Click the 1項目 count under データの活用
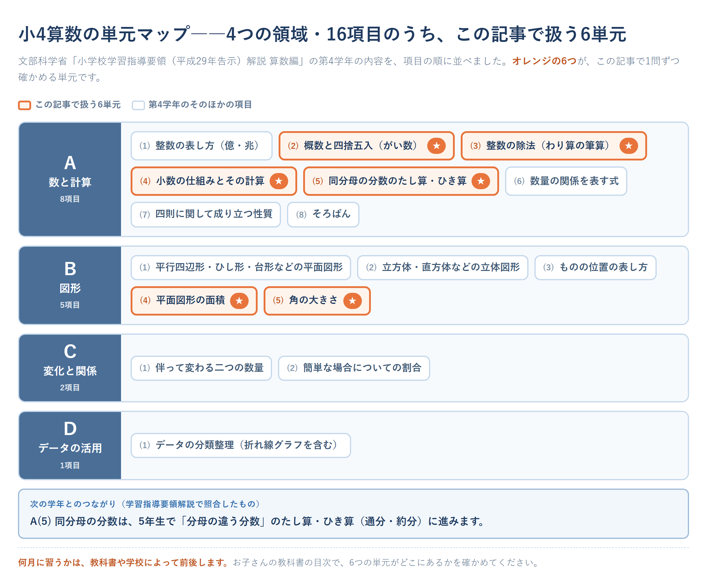Image resolution: width=707 pixels, height=588 pixels. click(70, 465)
